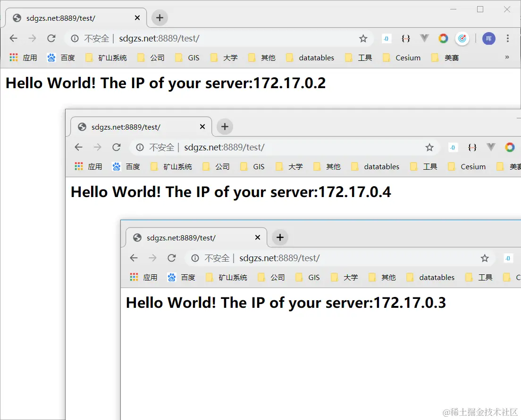Click the colorful ring extension in top window
The image size is (521, 420).
(x=443, y=39)
